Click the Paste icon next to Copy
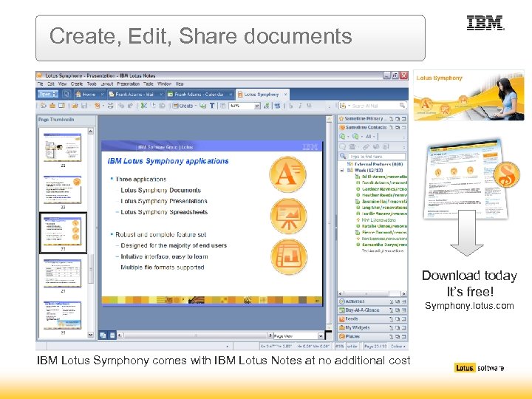 pos(162,106)
